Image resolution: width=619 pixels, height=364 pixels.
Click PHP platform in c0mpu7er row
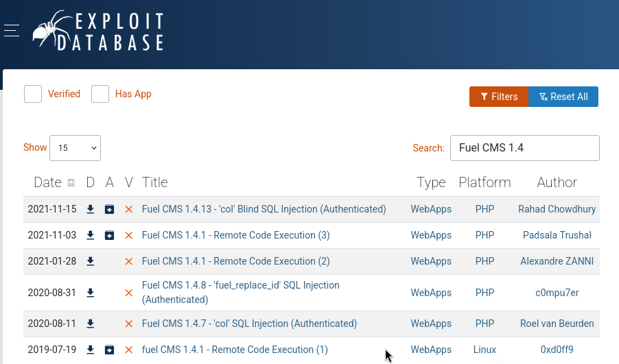(484, 293)
